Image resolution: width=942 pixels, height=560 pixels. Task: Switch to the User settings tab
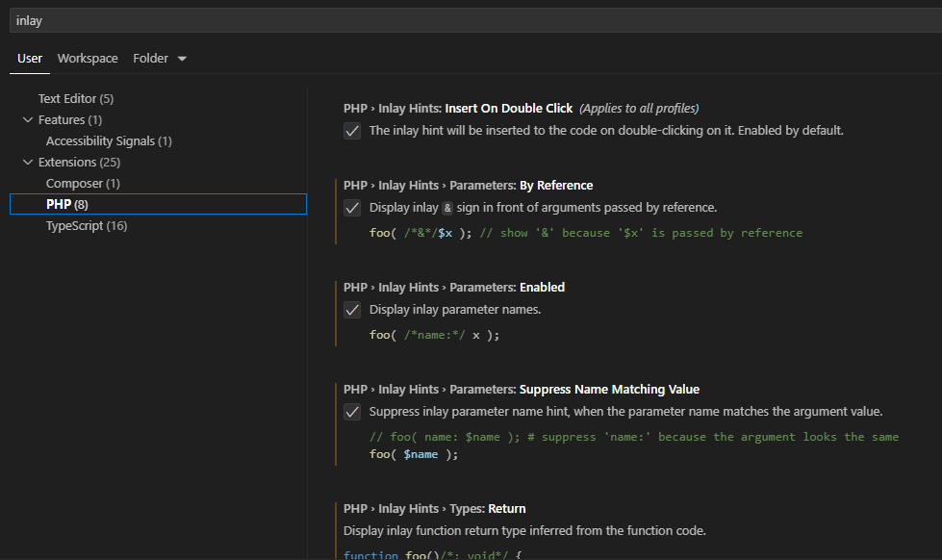tap(30, 59)
